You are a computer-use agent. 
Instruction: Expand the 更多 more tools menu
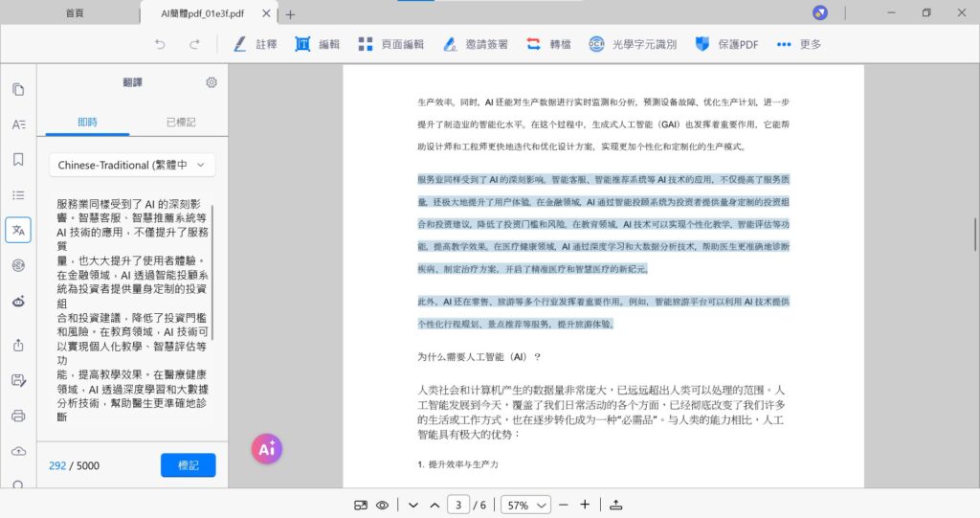(x=799, y=44)
